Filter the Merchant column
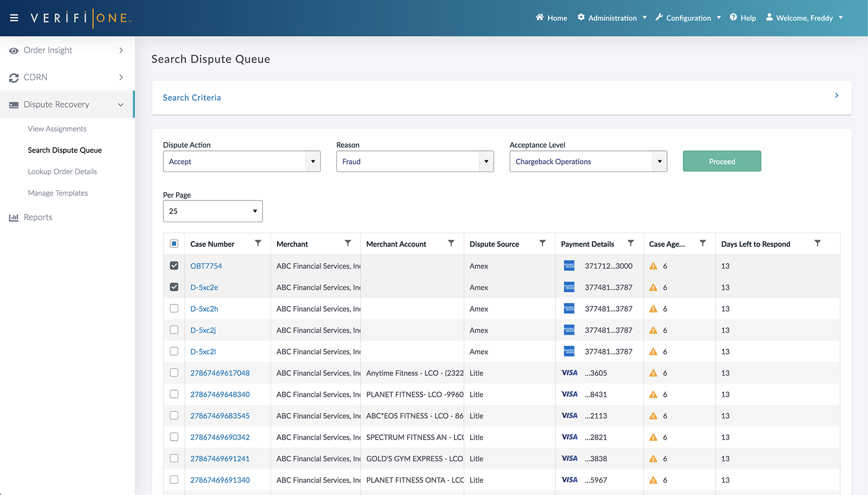 (348, 243)
